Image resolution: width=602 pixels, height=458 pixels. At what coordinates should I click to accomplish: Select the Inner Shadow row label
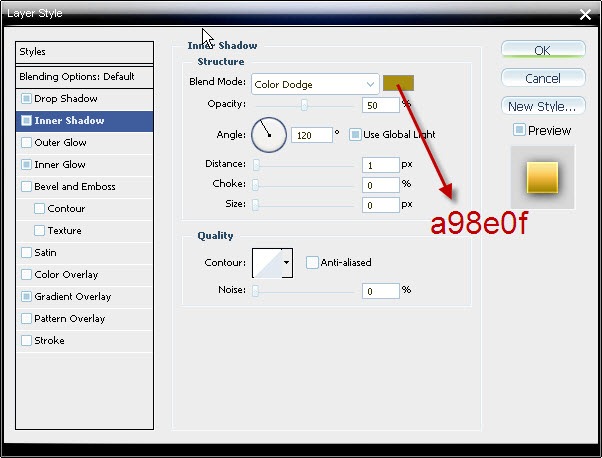point(69,121)
